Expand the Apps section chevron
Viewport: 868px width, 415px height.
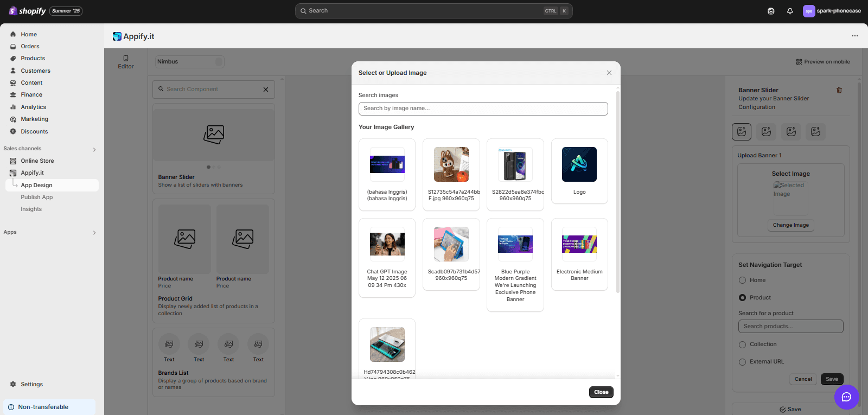(94, 233)
